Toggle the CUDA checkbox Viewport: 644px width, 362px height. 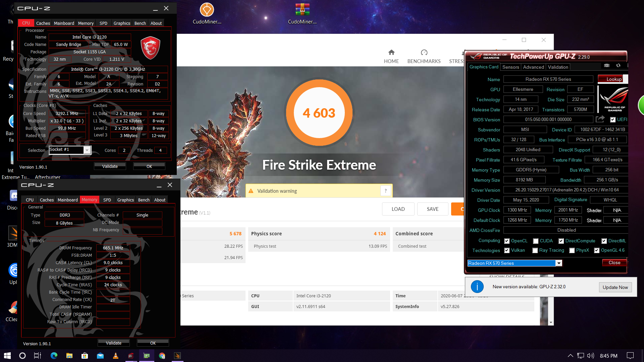(x=536, y=241)
